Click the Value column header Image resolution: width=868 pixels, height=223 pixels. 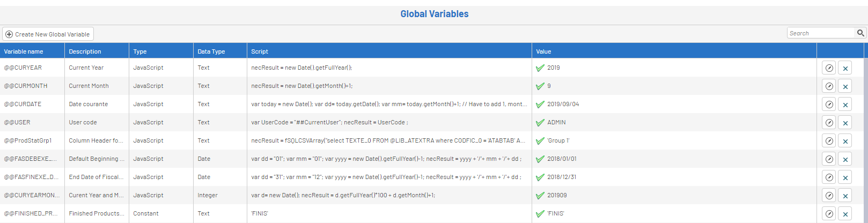click(x=543, y=51)
